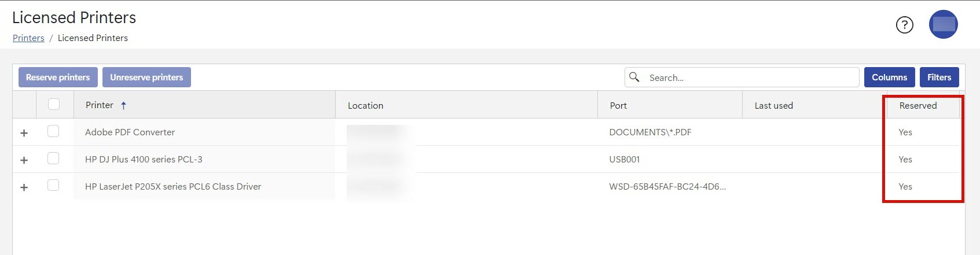Expand HP DJ Plus 4100 series row
Image resolution: width=980 pixels, height=255 pixels.
[x=24, y=160]
